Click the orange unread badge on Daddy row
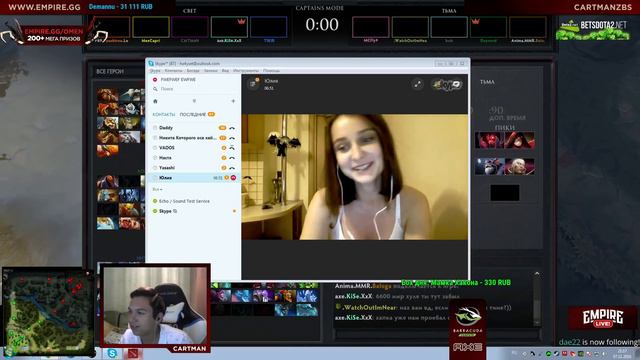 (x=222, y=128)
